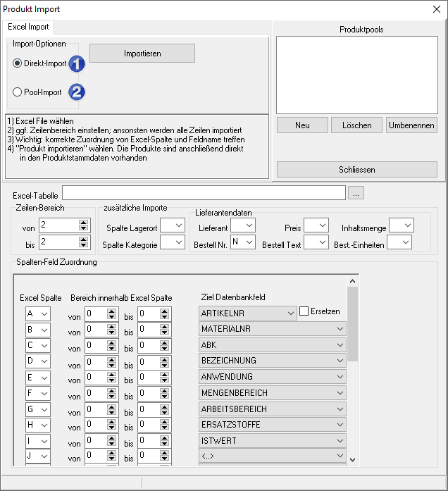Click the mapping list scroll-down arrow

pos(352,460)
